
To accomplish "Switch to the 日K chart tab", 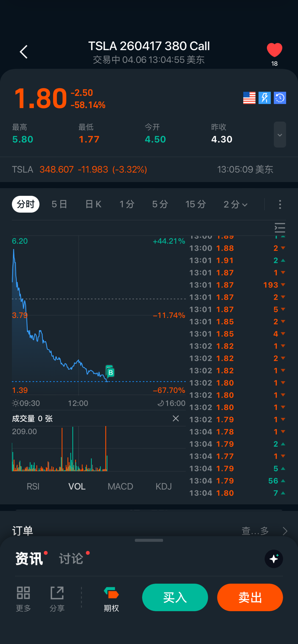I will click(93, 204).
